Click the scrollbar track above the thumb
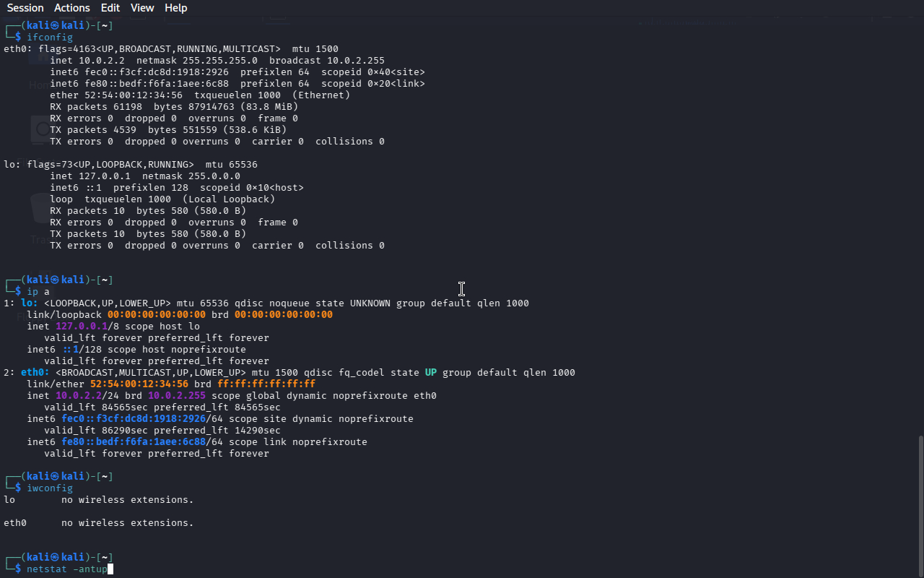Image resolution: width=924 pixels, height=578 pixels. coord(919,217)
